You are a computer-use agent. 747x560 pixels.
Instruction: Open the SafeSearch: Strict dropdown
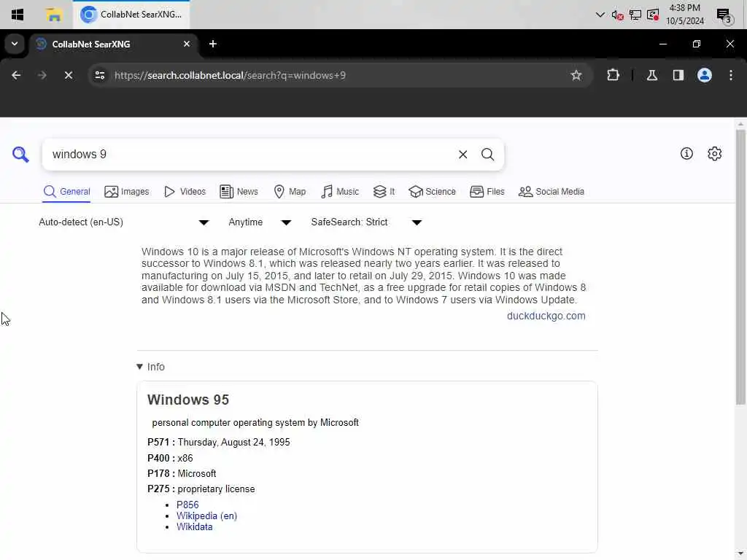point(366,222)
